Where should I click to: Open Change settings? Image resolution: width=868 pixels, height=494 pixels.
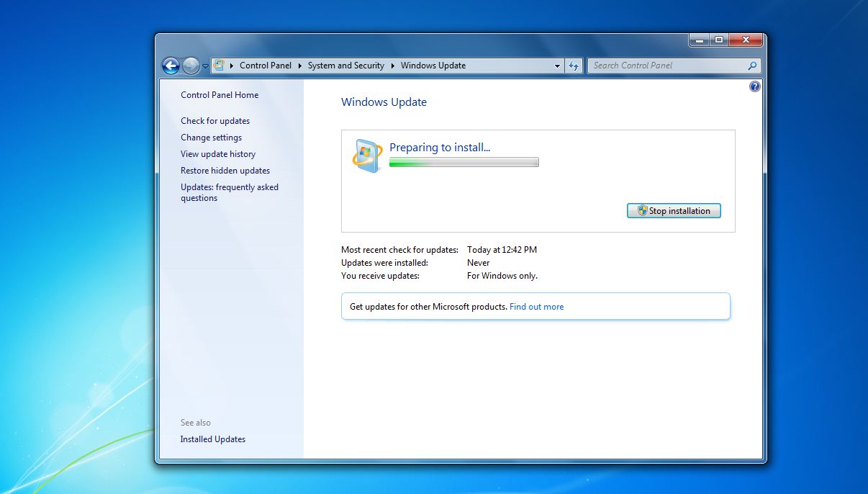pyautogui.click(x=211, y=137)
